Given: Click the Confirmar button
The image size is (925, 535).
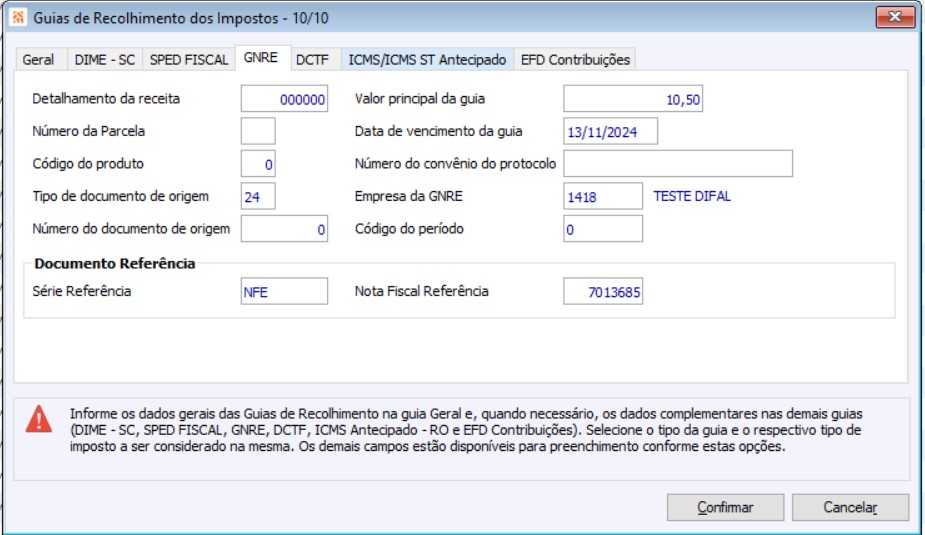Looking at the screenshot, I should pos(725,507).
